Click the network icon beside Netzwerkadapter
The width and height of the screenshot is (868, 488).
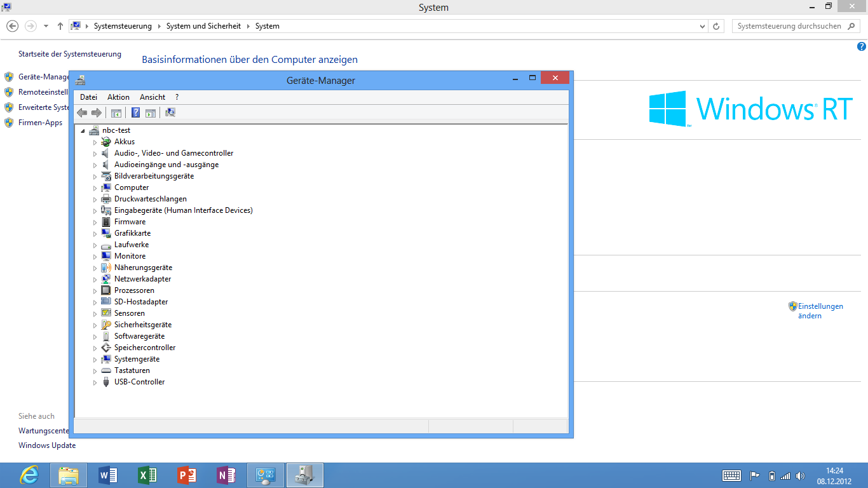106,279
